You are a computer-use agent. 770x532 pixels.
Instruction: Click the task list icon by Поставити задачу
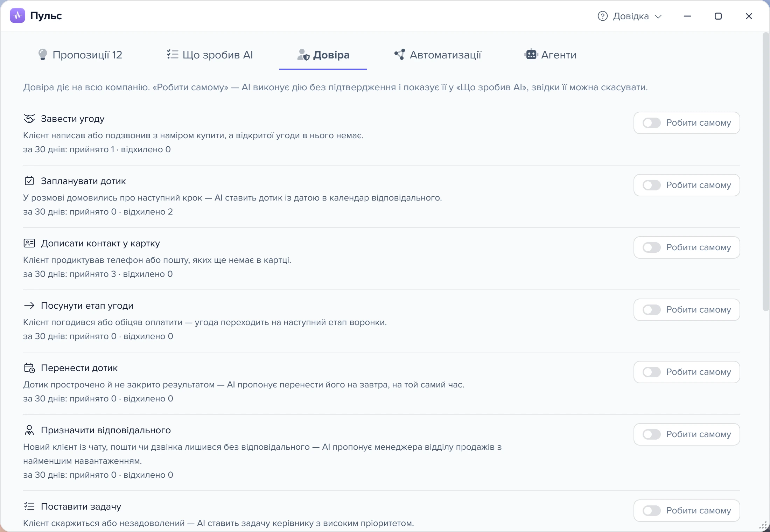tap(29, 506)
